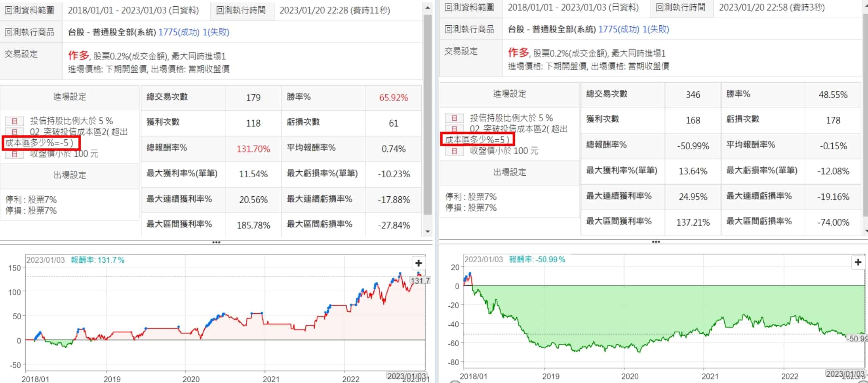This screenshot has height=383, width=868.
Task: Click the plus button on the right return chart
Action: point(858,262)
